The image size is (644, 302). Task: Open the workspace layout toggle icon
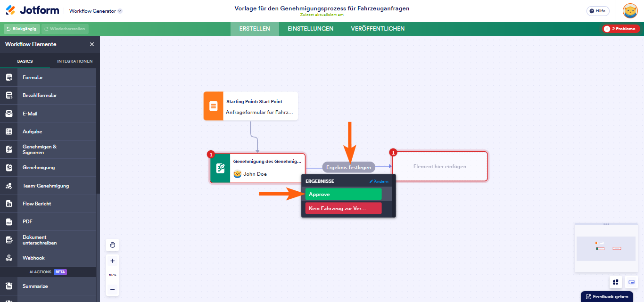click(x=631, y=282)
